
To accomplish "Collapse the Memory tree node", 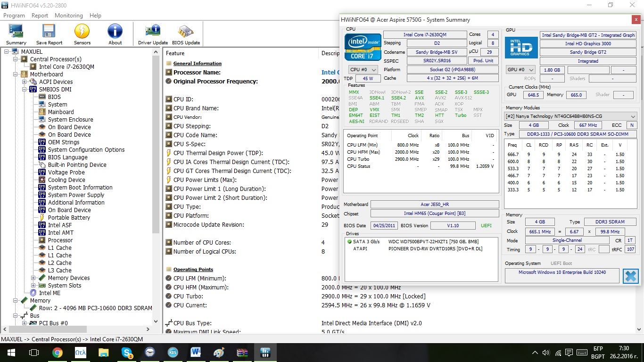I will click(16, 301).
